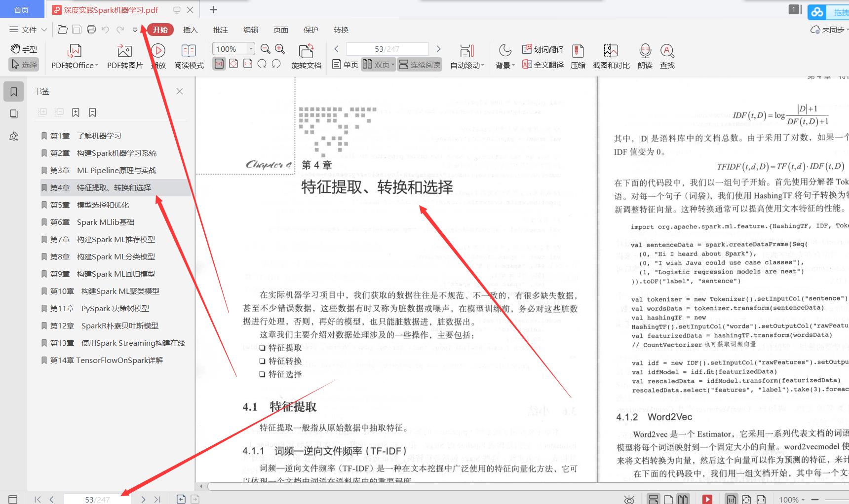The height and width of the screenshot is (504, 849).
Task: Open bookmark panel in sidebar
Action: tap(14, 92)
